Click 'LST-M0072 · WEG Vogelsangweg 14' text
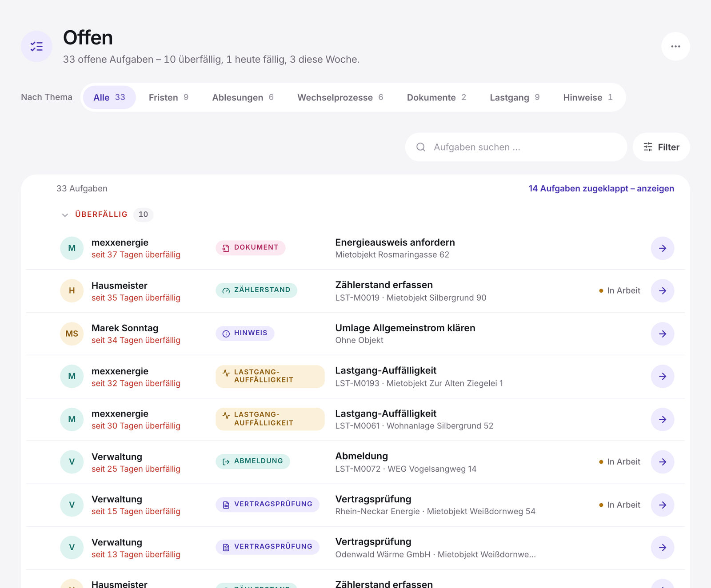 pyautogui.click(x=406, y=469)
